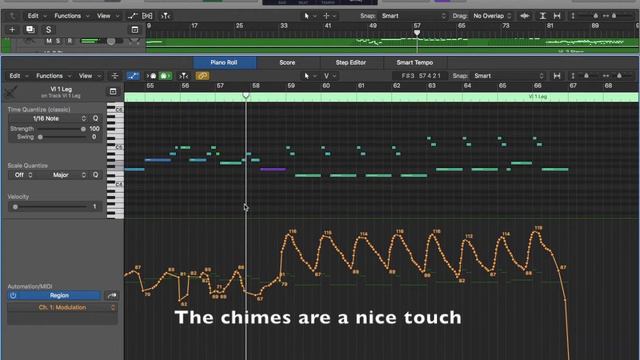Click the purple selected note in the piano roll
This screenshot has height=360, width=640.
(x=273, y=169)
